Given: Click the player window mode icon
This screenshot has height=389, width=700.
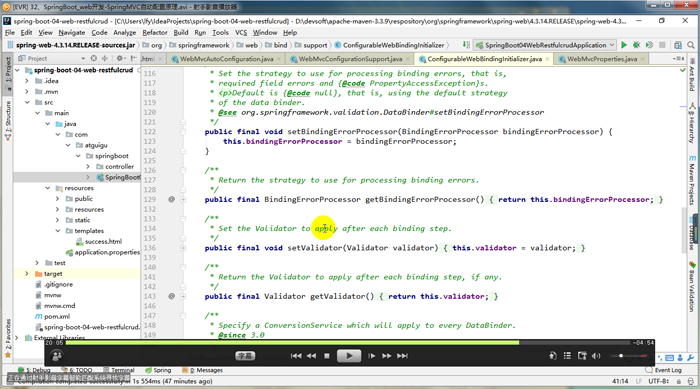Looking at the screenshot, I should pos(582,356).
